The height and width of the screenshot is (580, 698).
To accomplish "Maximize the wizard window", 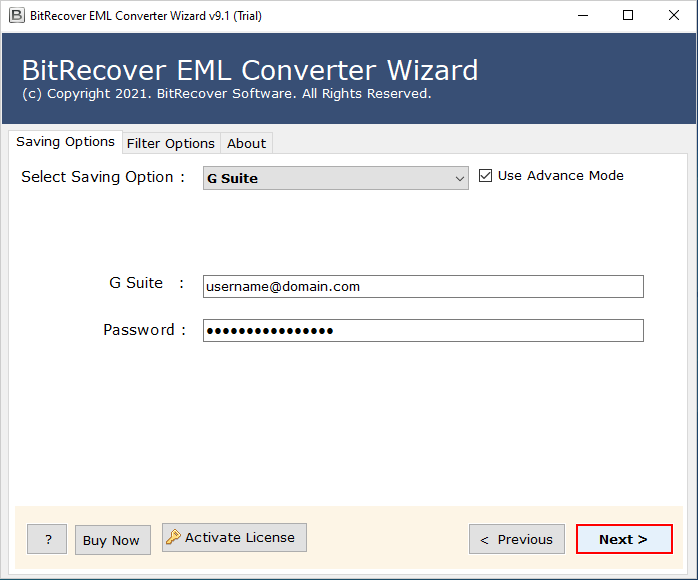I will [x=627, y=16].
